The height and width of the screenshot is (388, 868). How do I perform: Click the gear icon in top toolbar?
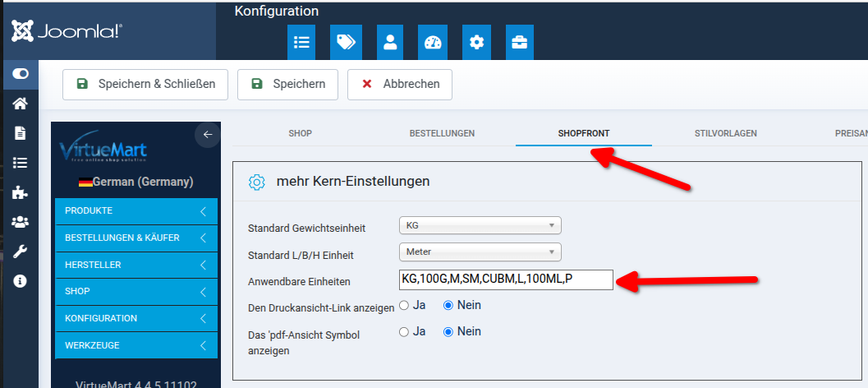tap(476, 42)
